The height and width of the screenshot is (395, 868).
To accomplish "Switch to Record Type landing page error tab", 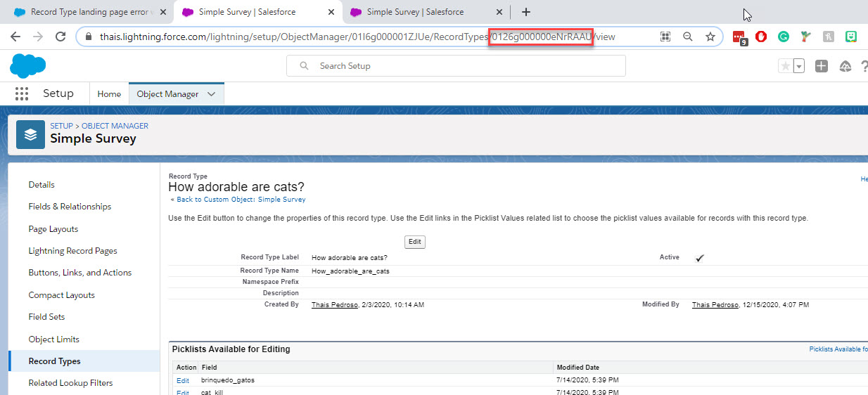I will click(x=86, y=12).
